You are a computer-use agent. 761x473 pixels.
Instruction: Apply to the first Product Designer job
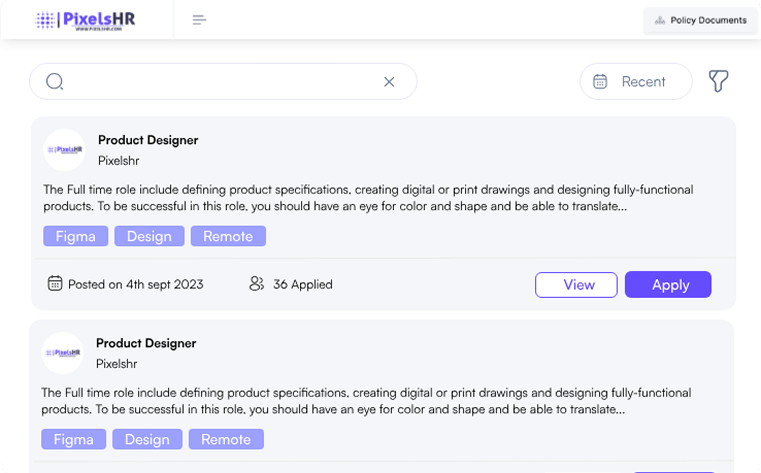coord(668,285)
